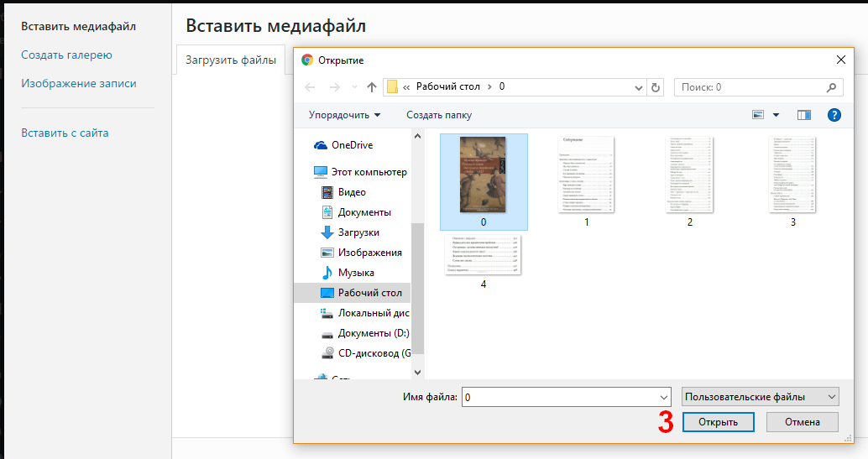
Task: Click the double chevron in address bar
Action: pyautogui.click(x=406, y=87)
